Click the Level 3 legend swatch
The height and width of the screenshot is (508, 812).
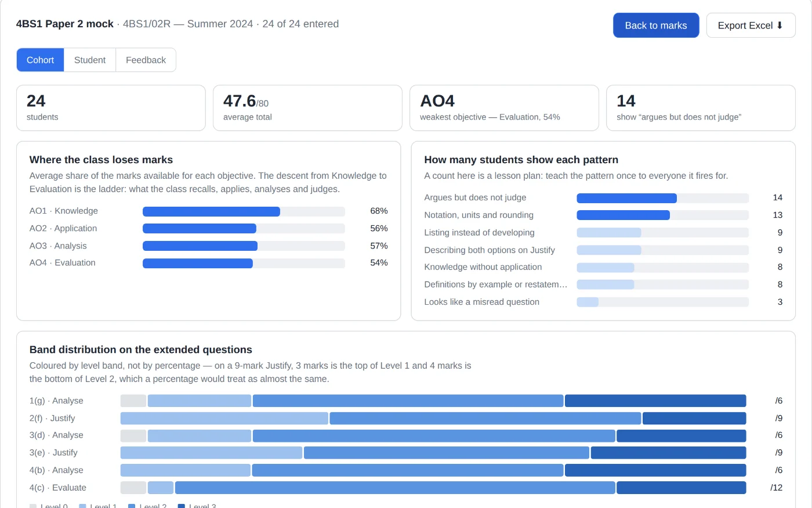coord(182,506)
